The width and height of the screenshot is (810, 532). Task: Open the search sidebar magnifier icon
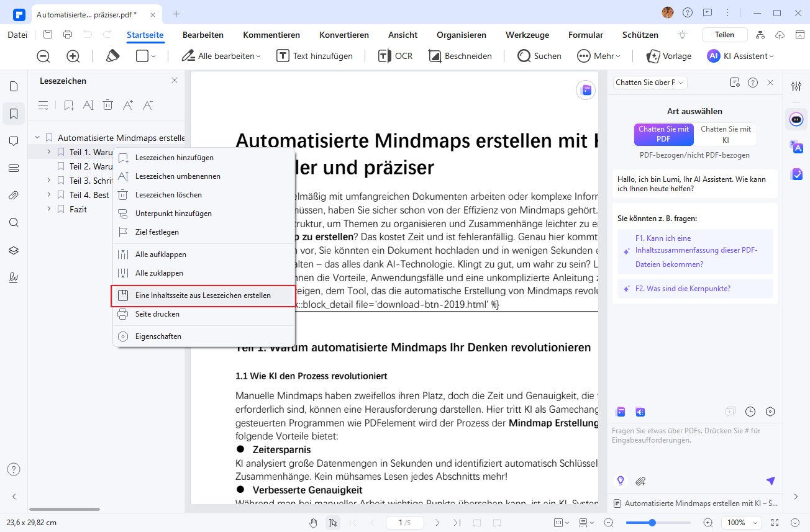point(14,223)
